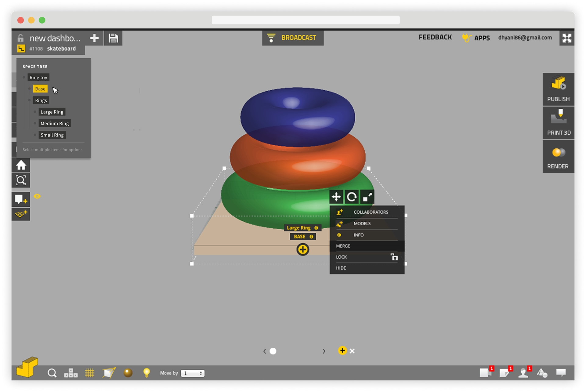Go to home view icon
The height and width of the screenshot is (392, 586).
21,165
